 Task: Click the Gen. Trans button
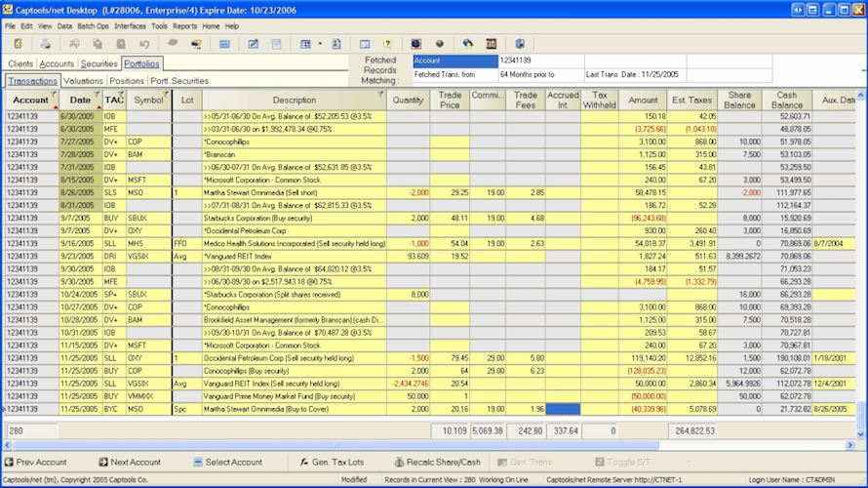pos(523,462)
